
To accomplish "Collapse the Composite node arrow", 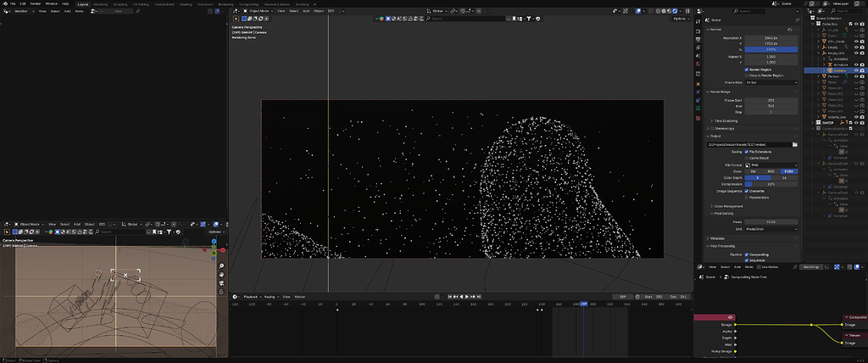I will point(846,317).
